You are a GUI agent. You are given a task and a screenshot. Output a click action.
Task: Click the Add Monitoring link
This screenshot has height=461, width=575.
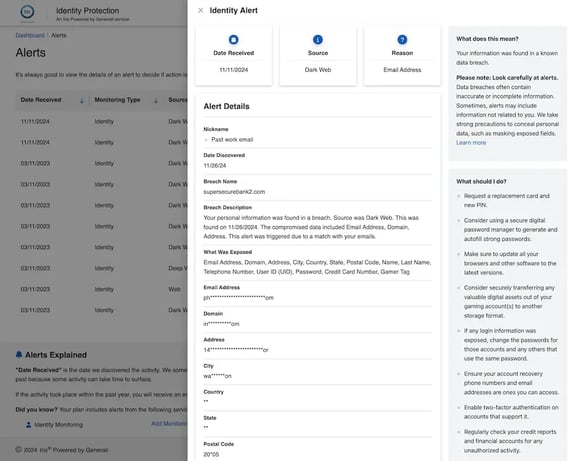[x=169, y=424]
